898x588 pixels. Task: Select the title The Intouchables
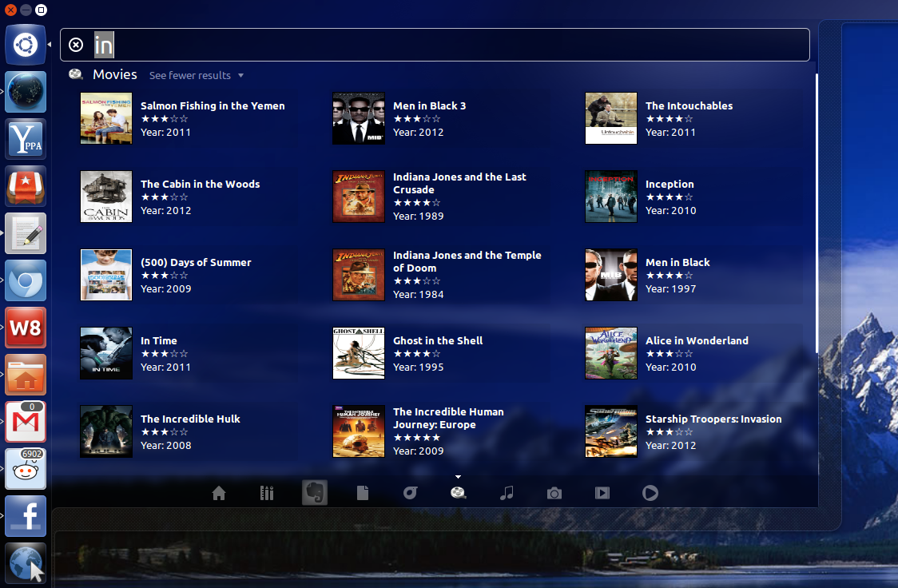(689, 106)
